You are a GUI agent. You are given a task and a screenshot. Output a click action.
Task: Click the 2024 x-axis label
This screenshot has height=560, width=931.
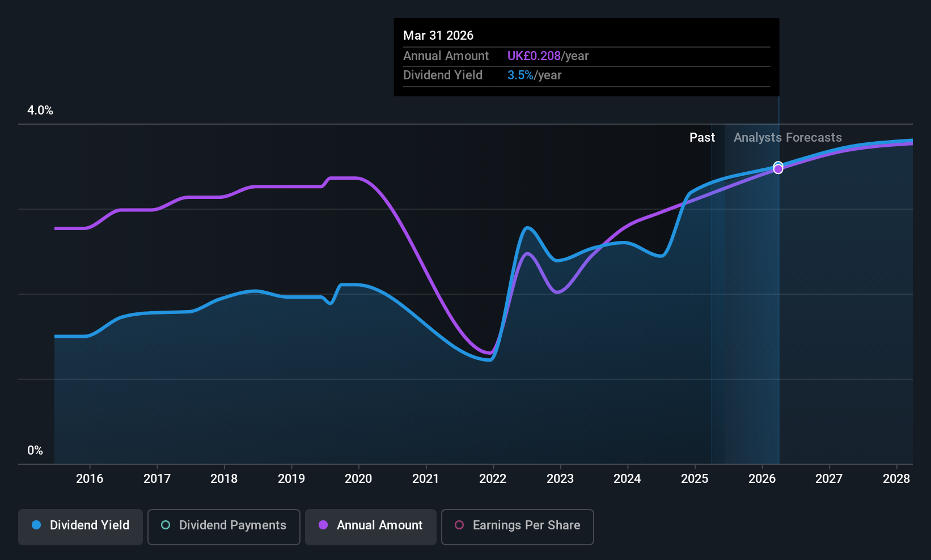[627, 479]
